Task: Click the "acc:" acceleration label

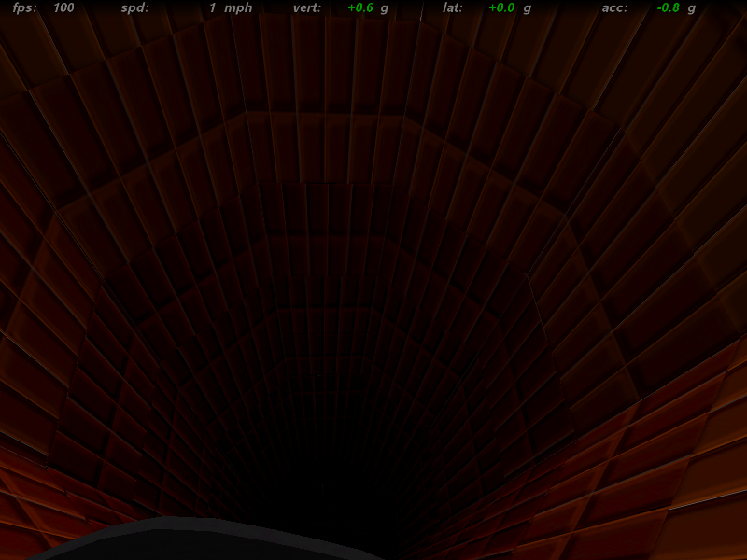Action: tap(614, 7)
